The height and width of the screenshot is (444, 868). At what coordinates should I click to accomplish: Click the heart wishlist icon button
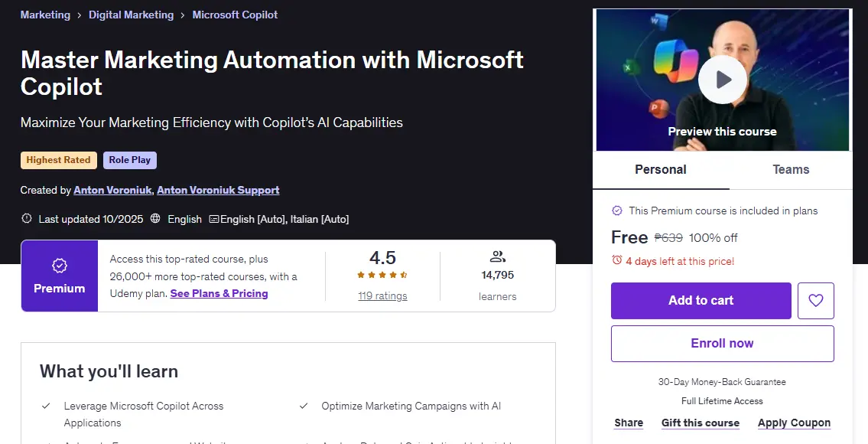(x=815, y=300)
